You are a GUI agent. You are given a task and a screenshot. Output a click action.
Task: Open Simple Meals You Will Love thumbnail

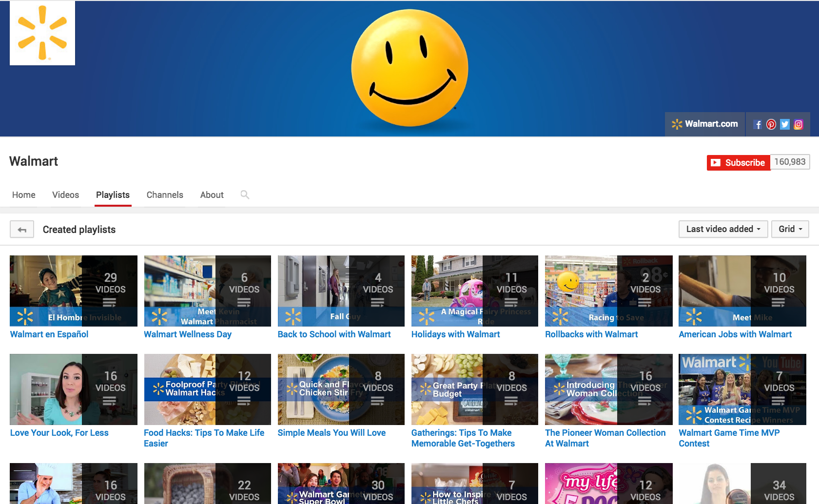click(x=341, y=389)
